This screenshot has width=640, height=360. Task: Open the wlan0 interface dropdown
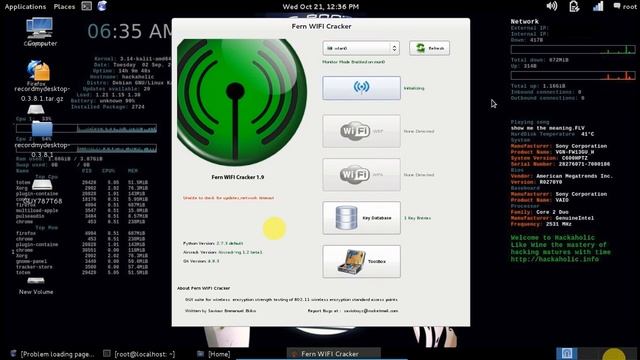361,48
